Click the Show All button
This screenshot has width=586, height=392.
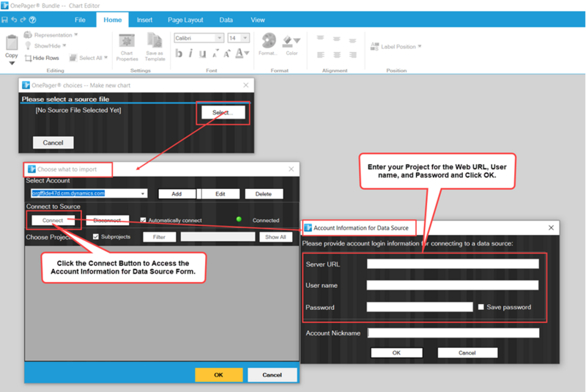tap(275, 237)
